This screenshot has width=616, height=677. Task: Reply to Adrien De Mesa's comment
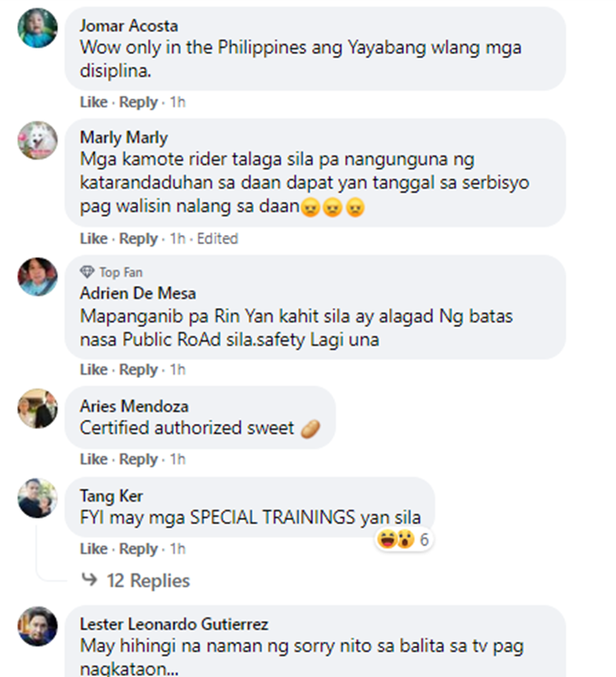(138, 370)
